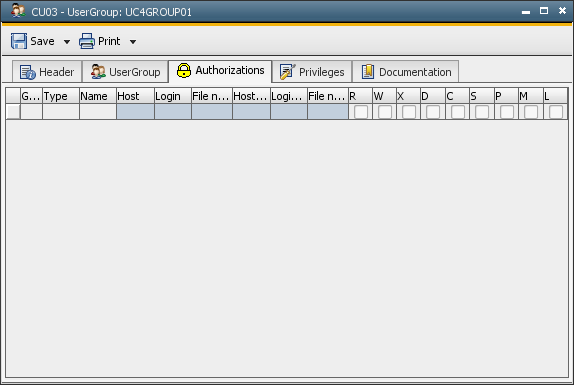The image size is (574, 385).
Task: Click the Print button label
Action: click(109, 41)
